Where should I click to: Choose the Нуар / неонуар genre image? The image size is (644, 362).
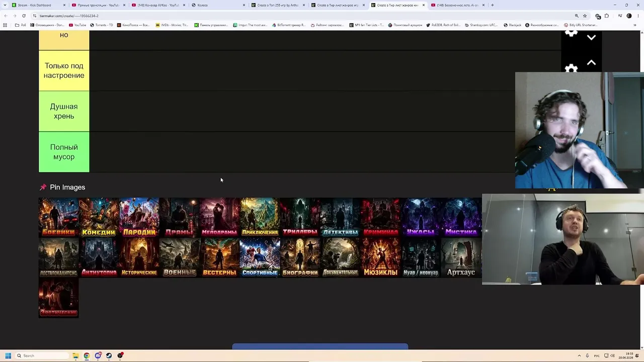(421, 257)
